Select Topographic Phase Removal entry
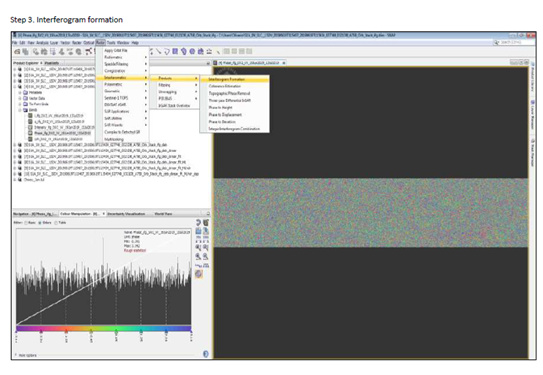Viewport: 543px width, 375px height. click(x=234, y=93)
